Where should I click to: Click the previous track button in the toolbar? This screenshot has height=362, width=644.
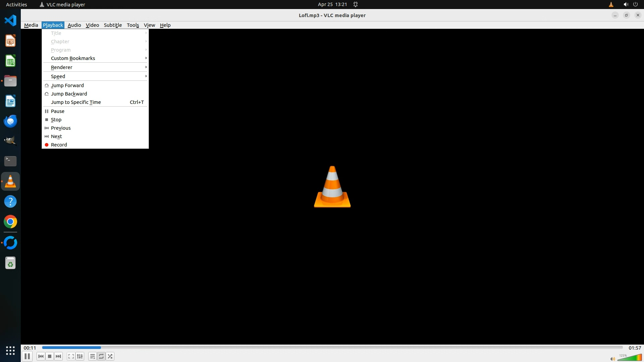point(41,356)
